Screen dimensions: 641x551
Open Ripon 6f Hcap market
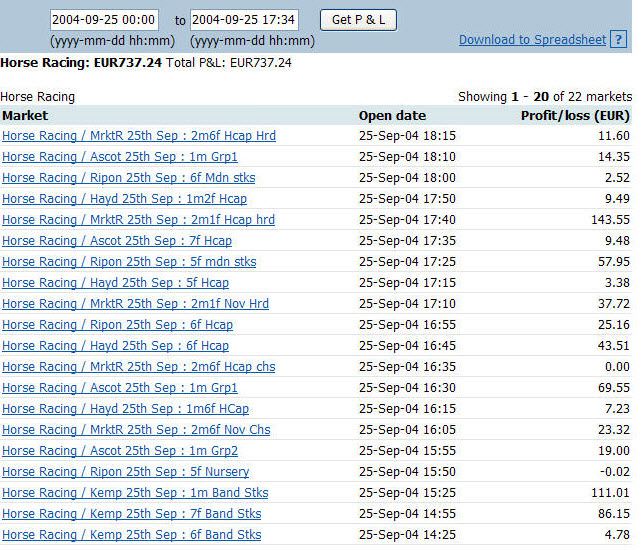[118, 325]
